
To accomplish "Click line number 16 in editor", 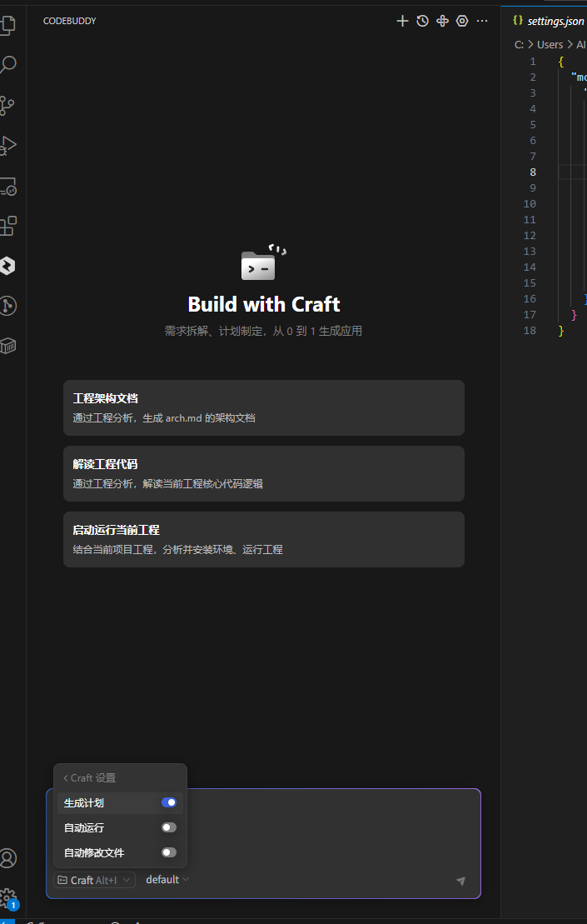I will point(530,299).
